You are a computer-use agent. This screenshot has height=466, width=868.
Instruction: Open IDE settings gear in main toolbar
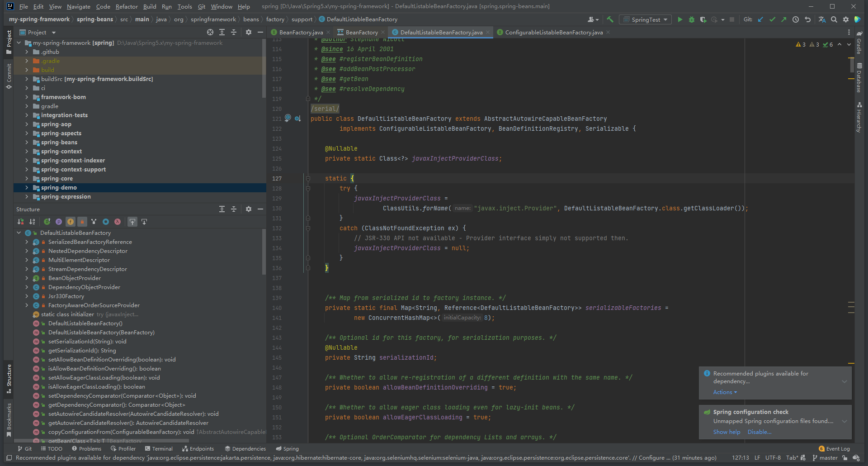(845, 19)
